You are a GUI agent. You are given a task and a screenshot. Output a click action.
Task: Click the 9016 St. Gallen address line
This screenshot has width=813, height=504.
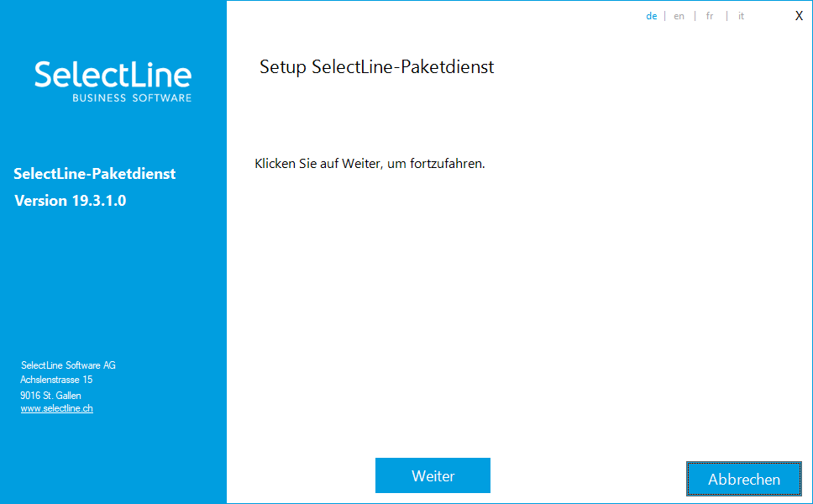[x=50, y=395]
